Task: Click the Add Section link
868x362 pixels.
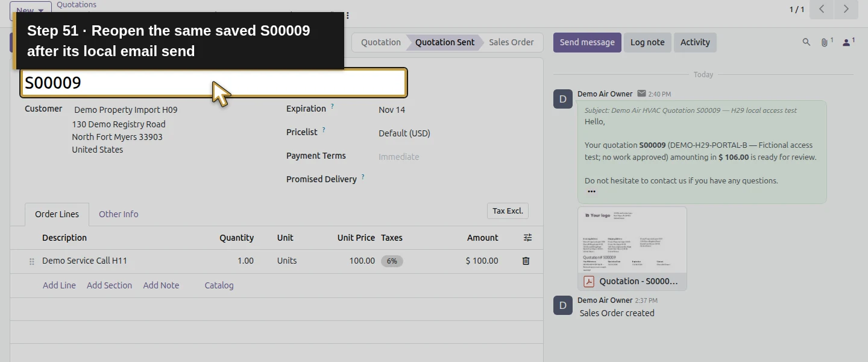Action: coord(109,285)
